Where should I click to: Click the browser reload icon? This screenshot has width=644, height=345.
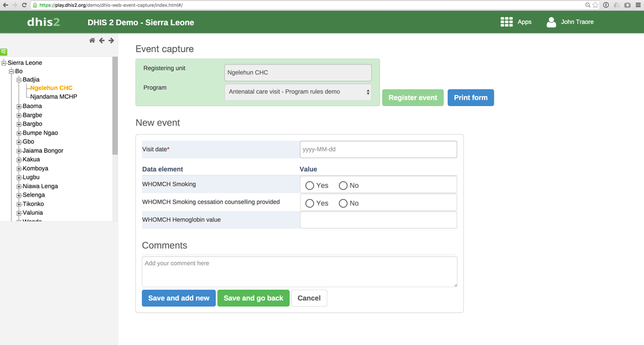pos(24,5)
